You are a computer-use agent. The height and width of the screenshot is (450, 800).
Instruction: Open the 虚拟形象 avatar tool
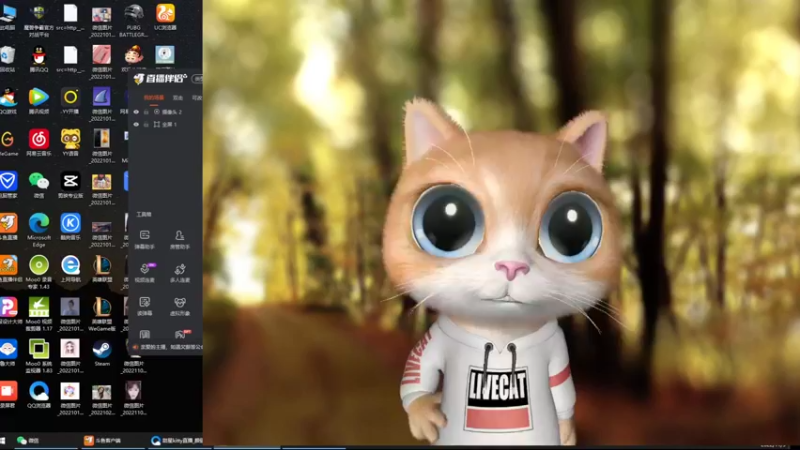coord(180,306)
